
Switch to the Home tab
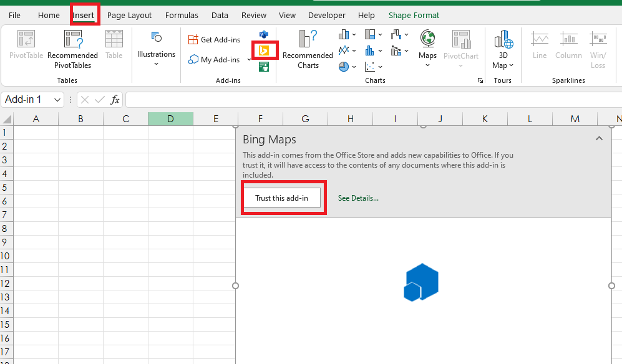pos(49,15)
